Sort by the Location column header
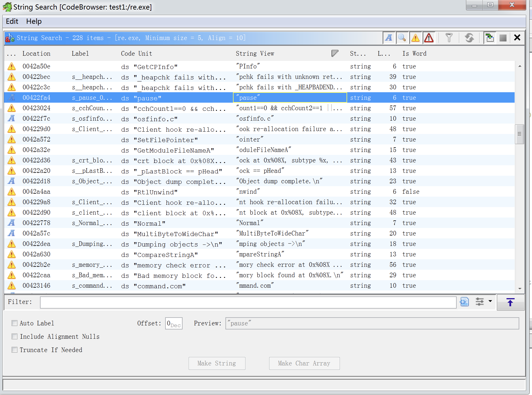Viewport: 532px width, 395px height. point(37,54)
